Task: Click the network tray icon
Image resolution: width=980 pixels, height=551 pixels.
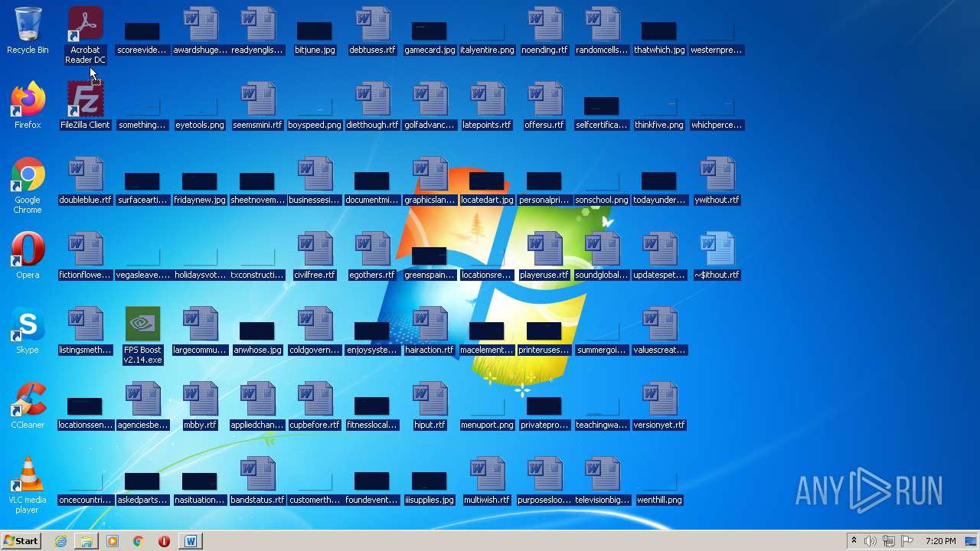Action: 889,541
